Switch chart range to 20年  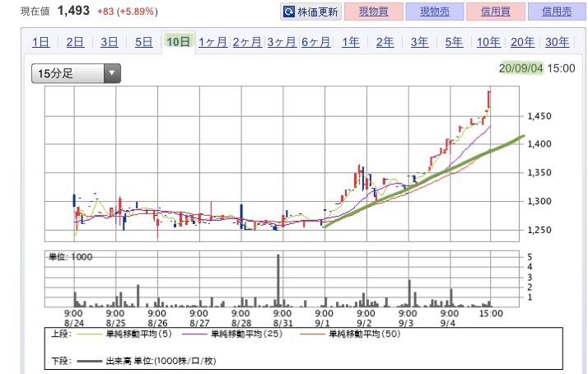click(522, 42)
